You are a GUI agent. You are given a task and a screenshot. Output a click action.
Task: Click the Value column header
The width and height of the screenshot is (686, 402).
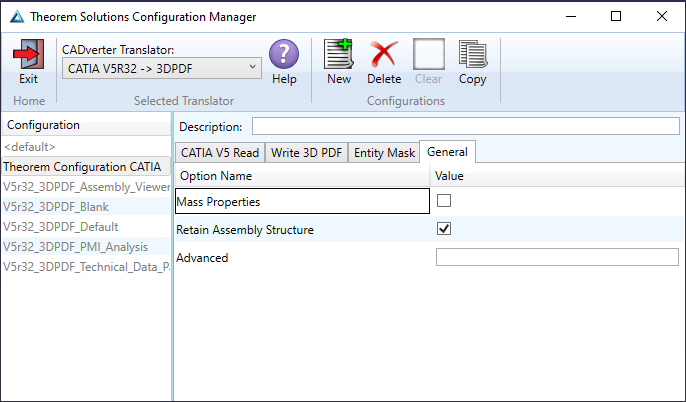557,176
